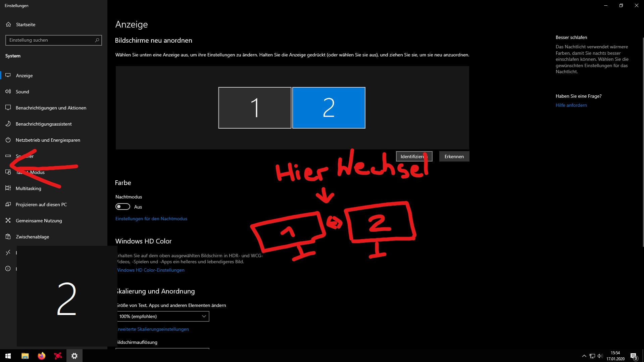Toggle the Nachtmodus switch

click(123, 207)
